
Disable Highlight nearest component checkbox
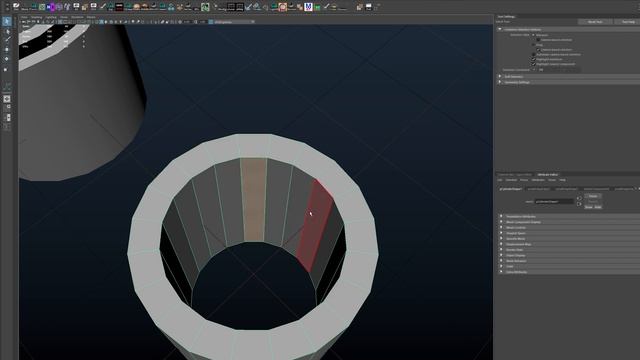tap(533, 64)
